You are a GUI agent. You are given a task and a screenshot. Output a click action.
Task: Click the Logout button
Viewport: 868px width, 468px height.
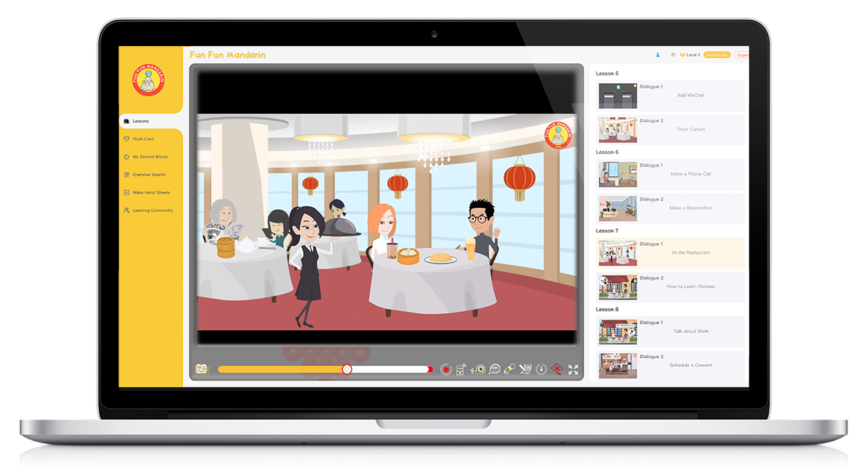pos(741,55)
